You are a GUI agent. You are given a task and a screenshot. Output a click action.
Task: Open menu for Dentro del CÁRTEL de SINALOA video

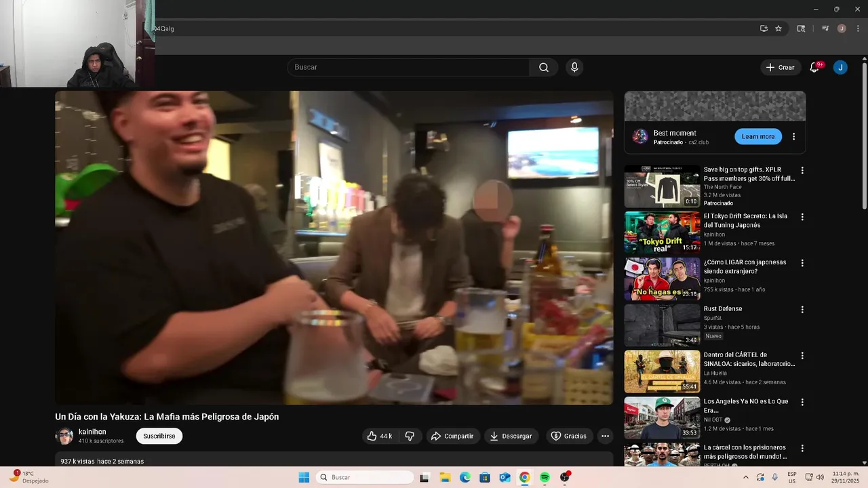coord(802,356)
